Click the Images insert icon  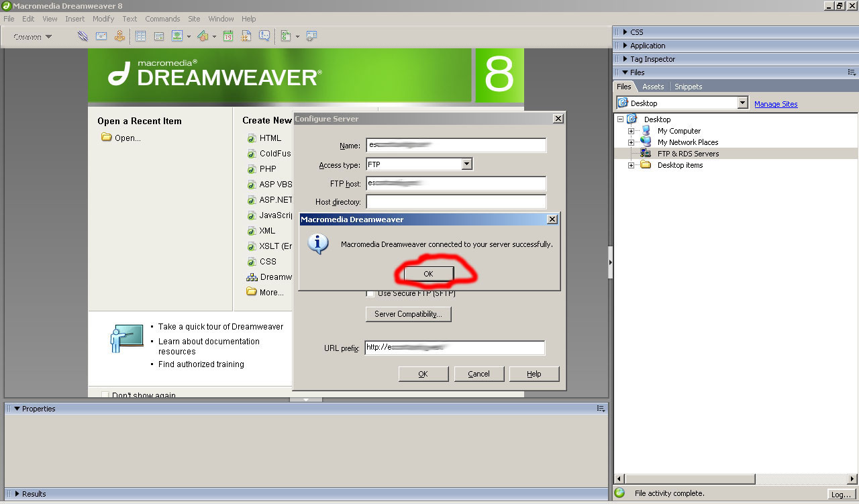[x=177, y=36]
